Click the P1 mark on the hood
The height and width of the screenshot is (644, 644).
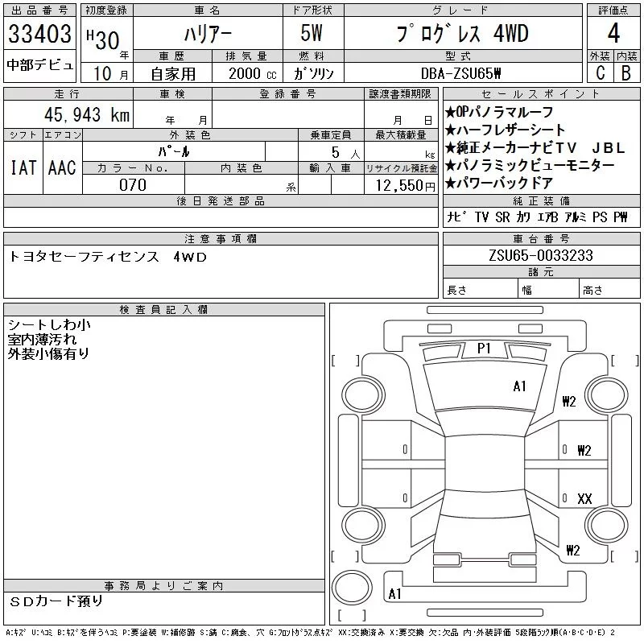(x=484, y=349)
